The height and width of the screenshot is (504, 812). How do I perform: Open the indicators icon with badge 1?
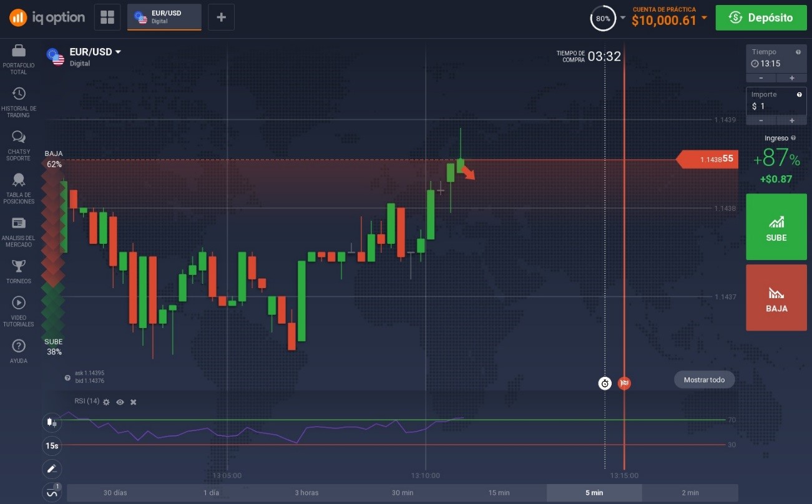click(52, 492)
